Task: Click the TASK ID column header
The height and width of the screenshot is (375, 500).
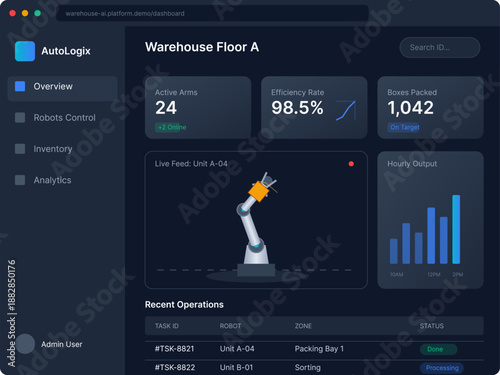Action: pyautogui.click(x=167, y=326)
